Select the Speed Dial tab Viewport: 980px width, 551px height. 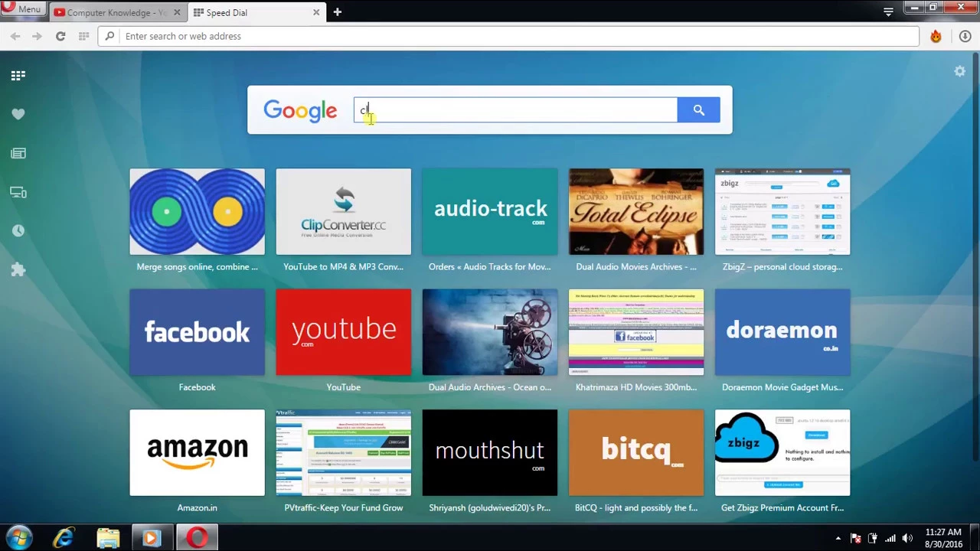pos(256,12)
